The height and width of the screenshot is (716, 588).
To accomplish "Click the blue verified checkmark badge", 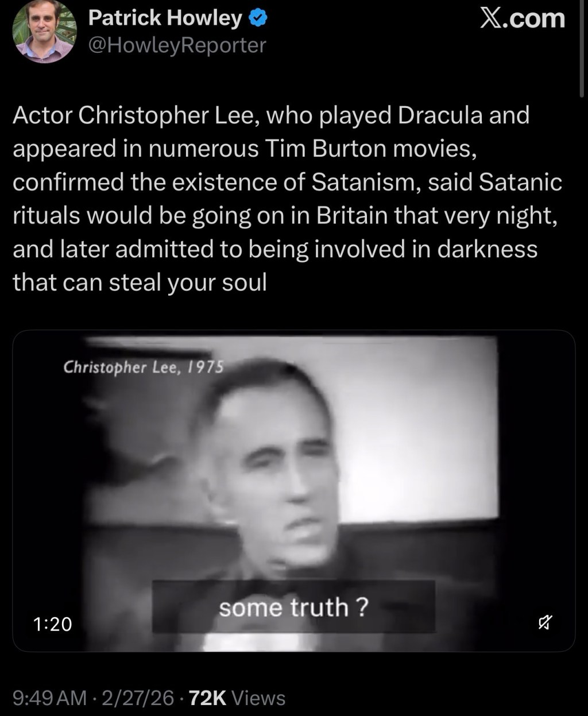I will coord(257,19).
